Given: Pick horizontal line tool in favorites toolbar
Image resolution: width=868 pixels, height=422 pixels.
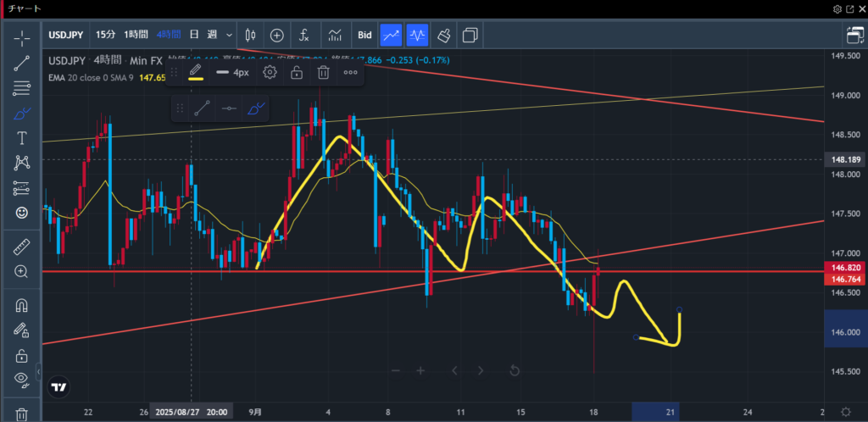Looking at the screenshot, I should [229, 108].
